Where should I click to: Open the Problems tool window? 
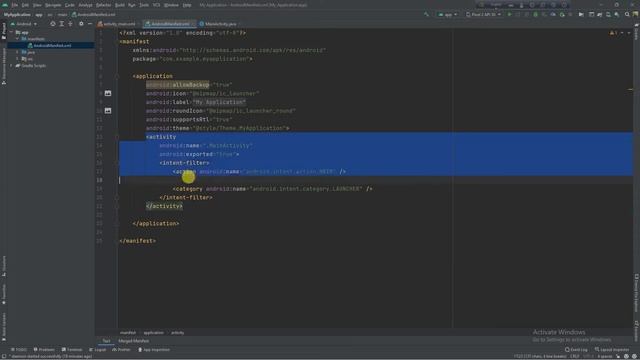[44, 350]
